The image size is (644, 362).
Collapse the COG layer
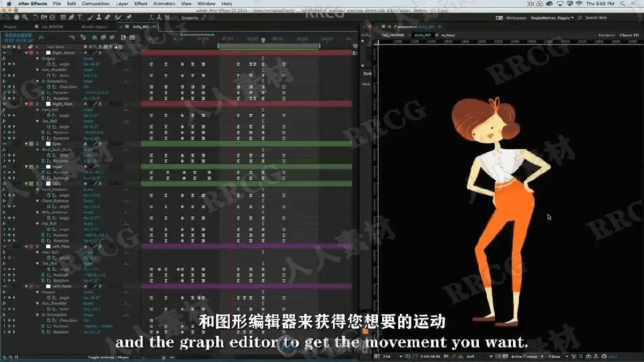click(26, 183)
